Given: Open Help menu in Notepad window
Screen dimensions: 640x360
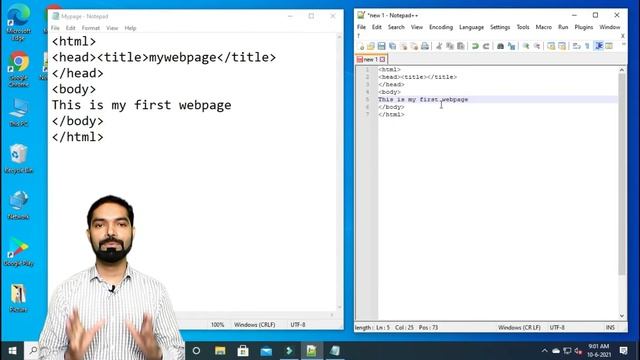Looking at the screenshot, I should 130,28.
